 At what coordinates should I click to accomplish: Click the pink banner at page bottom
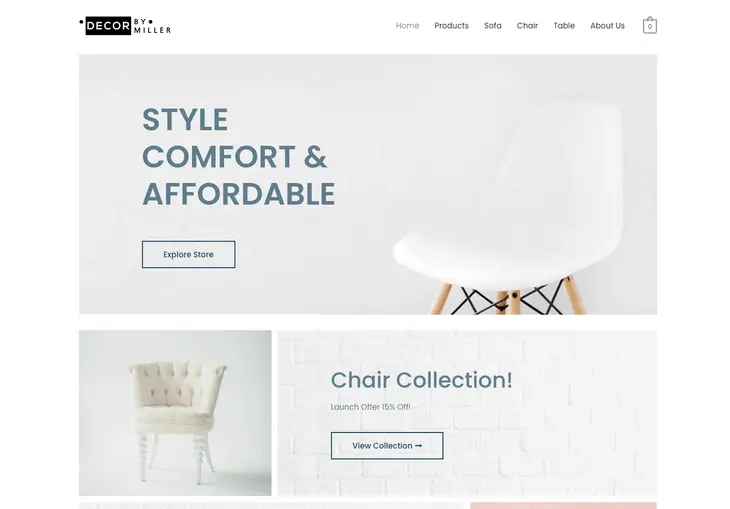click(563, 506)
